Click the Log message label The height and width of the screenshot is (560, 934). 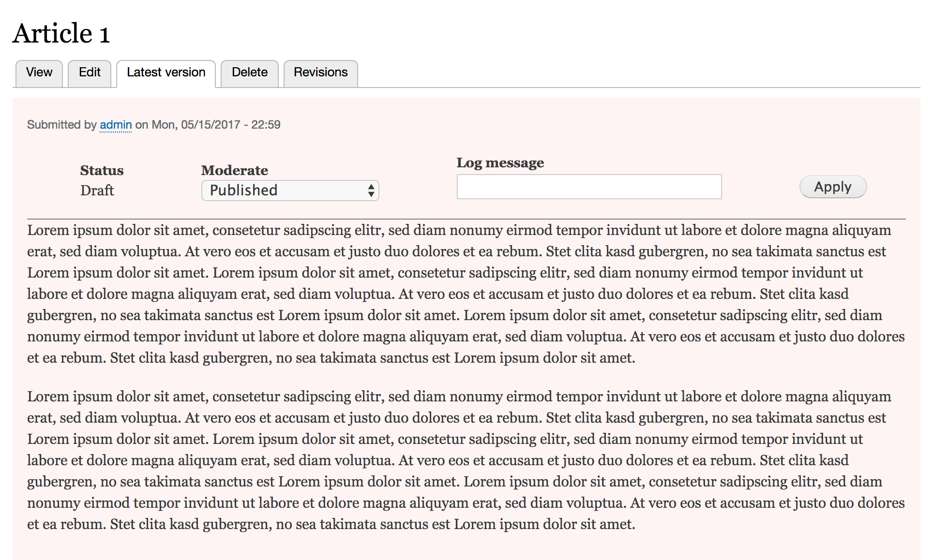[500, 163]
